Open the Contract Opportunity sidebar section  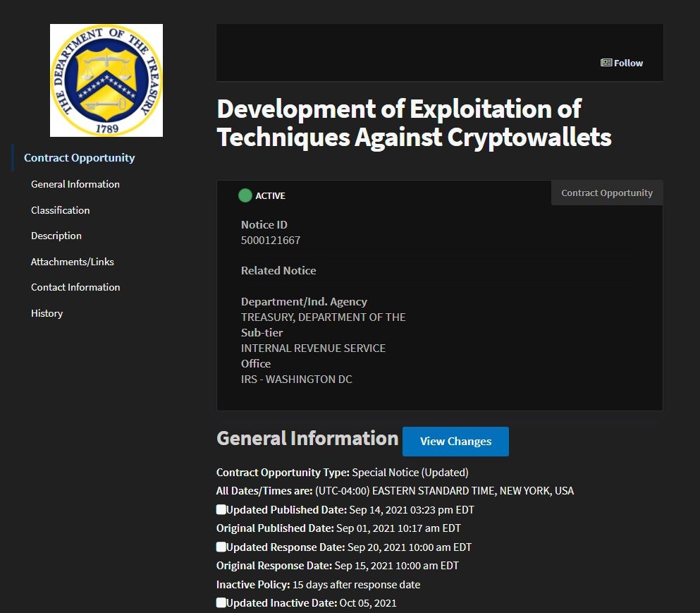[80, 158]
